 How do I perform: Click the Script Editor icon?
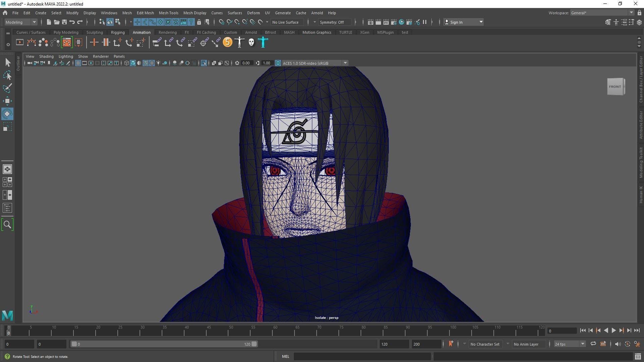coord(638,356)
